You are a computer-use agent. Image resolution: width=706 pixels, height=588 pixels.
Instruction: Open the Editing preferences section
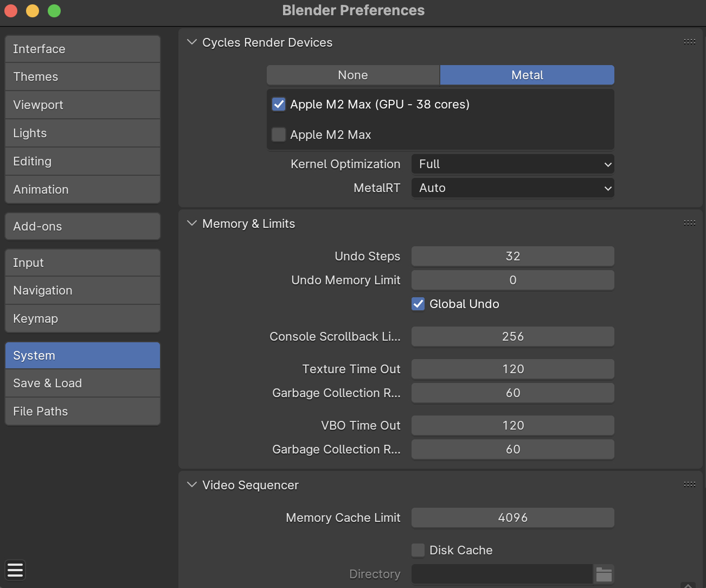click(82, 161)
